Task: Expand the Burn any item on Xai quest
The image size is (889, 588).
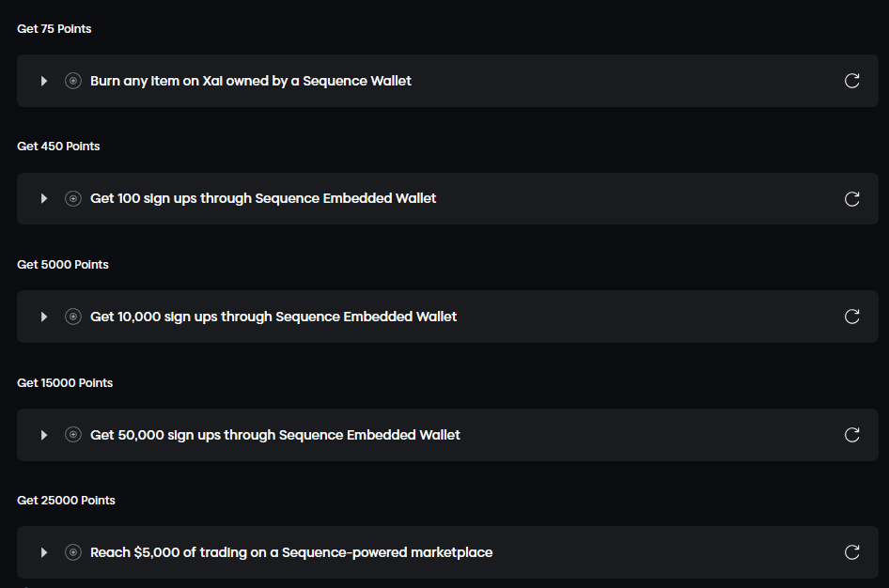Action: click(x=44, y=81)
